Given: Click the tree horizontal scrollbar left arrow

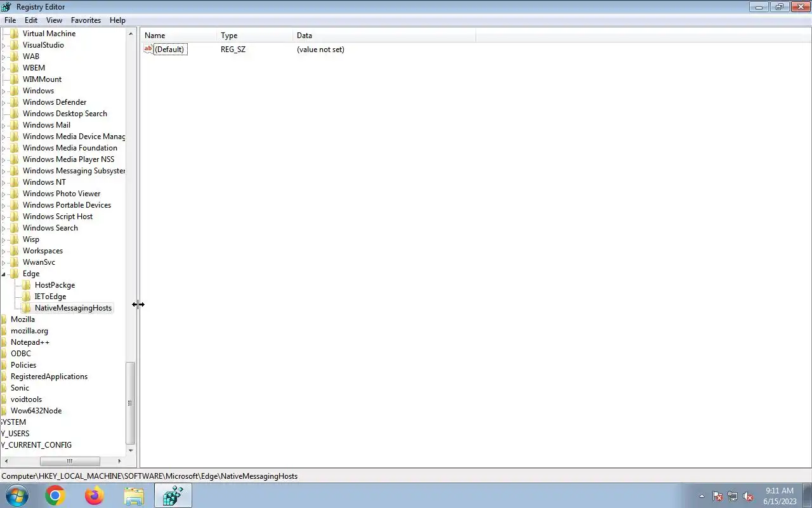Looking at the screenshot, I should [5, 461].
